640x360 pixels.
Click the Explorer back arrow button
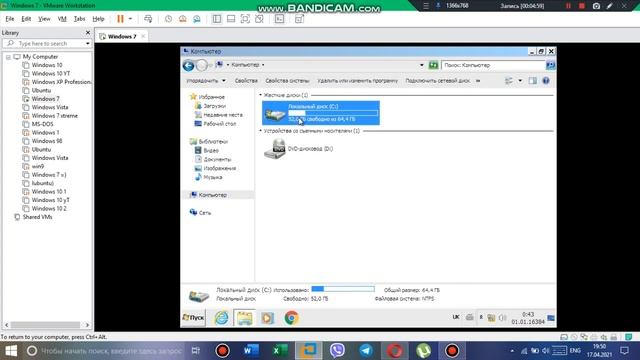click(189, 65)
